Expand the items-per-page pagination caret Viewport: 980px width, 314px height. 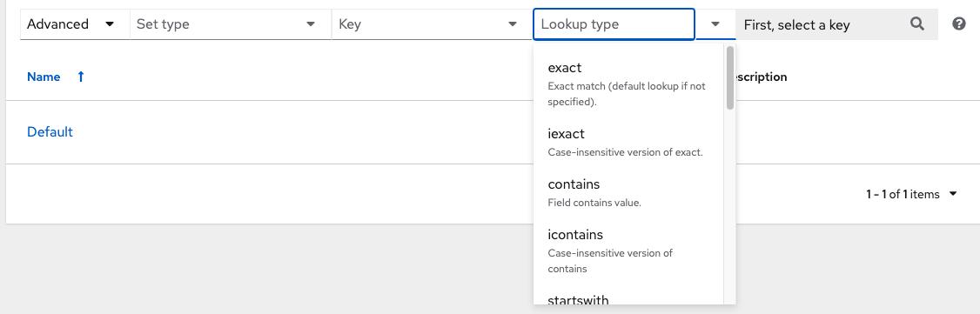pyautogui.click(x=953, y=194)
